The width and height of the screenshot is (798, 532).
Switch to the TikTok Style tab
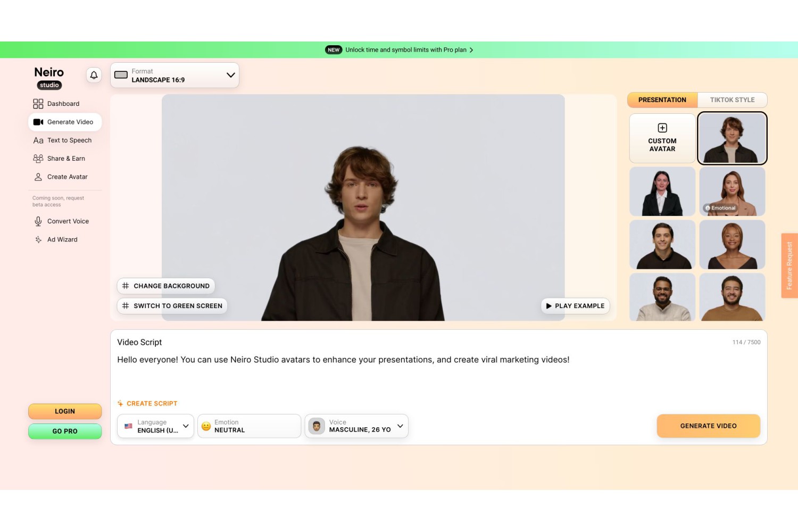pyautogui.click(x=732, y=100)
